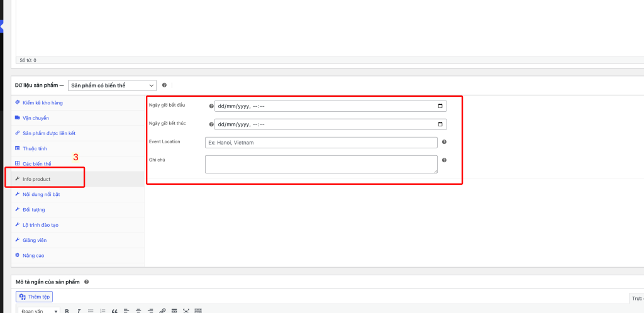Click help icon beside Mô tả ngắn title

[86, 282]
